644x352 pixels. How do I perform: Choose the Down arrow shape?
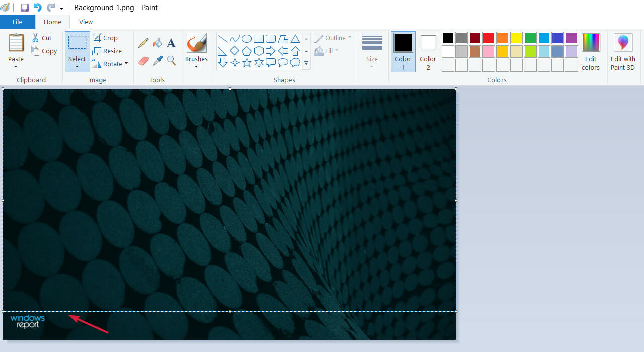[x=222, y=63]
